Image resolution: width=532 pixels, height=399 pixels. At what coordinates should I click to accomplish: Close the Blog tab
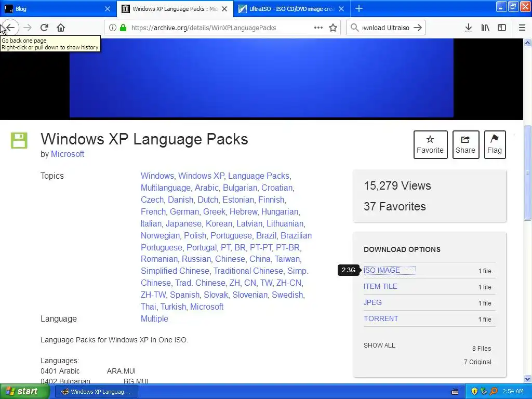tap(108, 9)
